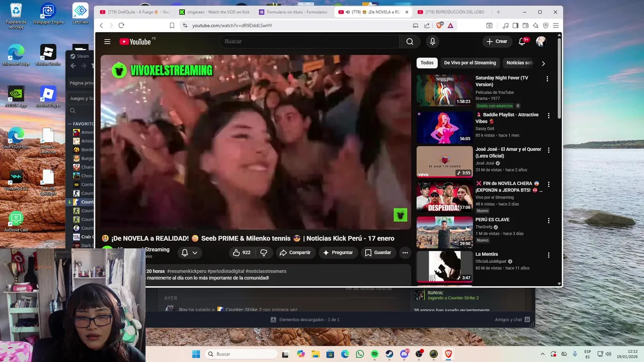The image size is (644, 362).
Task: Show hidden system tray icons
Action: coord(542,354)
